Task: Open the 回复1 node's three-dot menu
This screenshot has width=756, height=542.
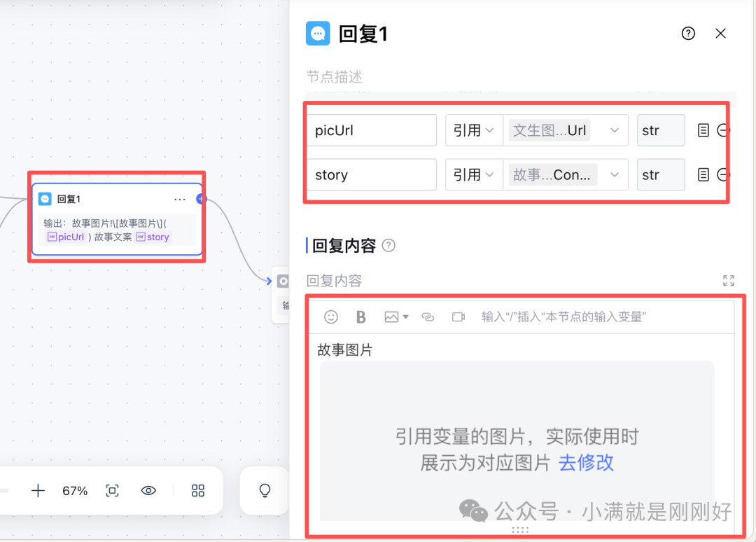Action: [179, 199]
